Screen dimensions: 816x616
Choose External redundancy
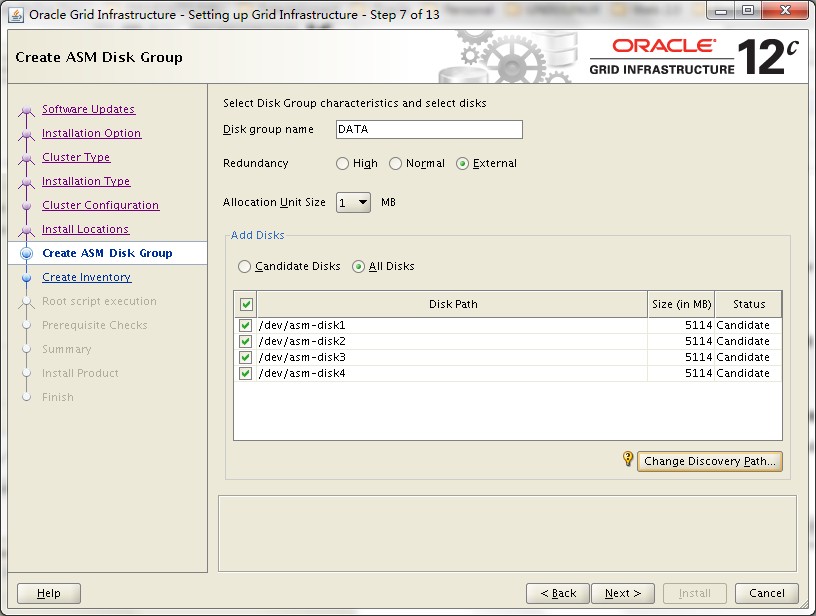462,164
